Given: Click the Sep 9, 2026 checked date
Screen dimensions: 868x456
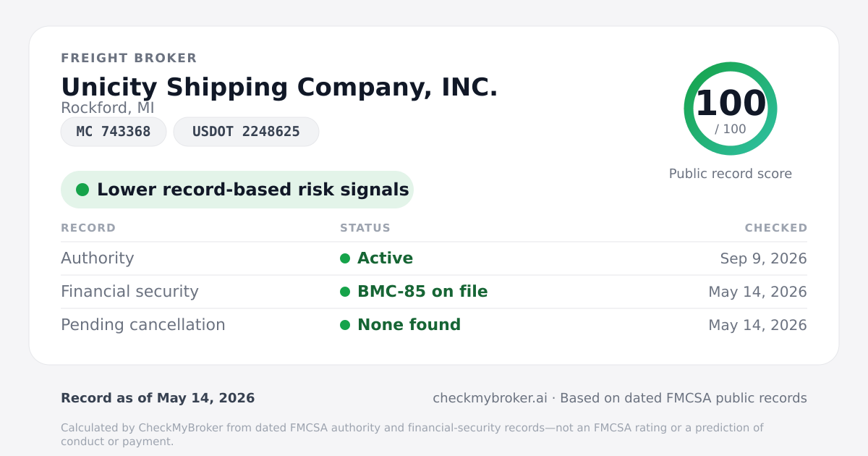Looking at the screenshot, I should coord(764,258).
